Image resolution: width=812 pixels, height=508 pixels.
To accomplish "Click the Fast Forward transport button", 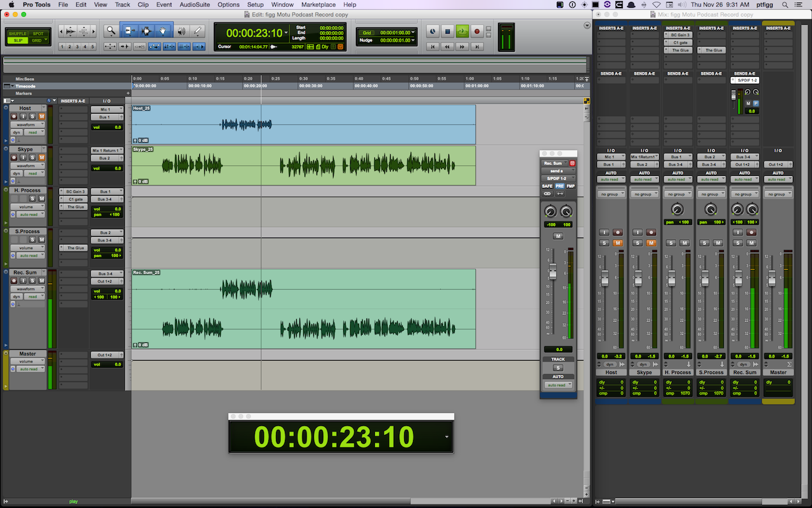I will click(462, 46).
